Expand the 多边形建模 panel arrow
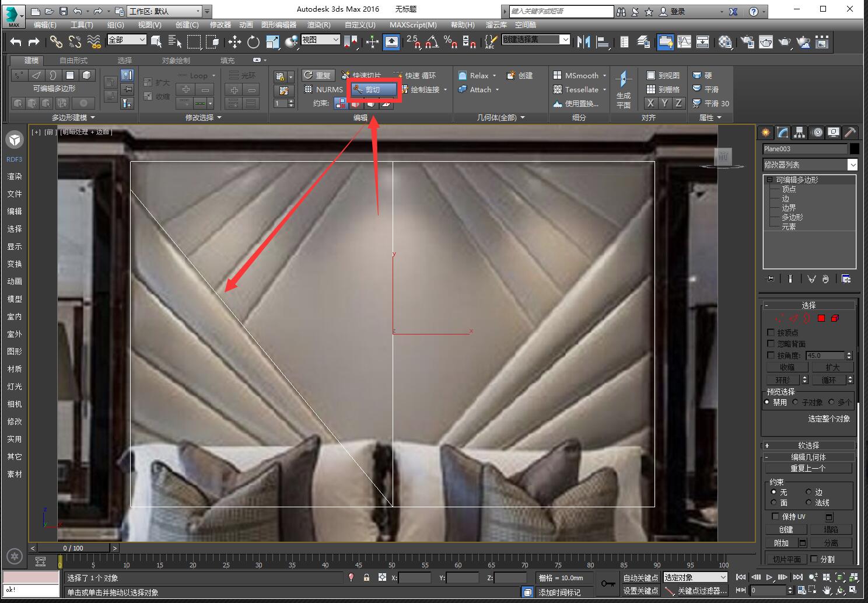The height and width of the screenshot is (603, 868). click(93, 117)
